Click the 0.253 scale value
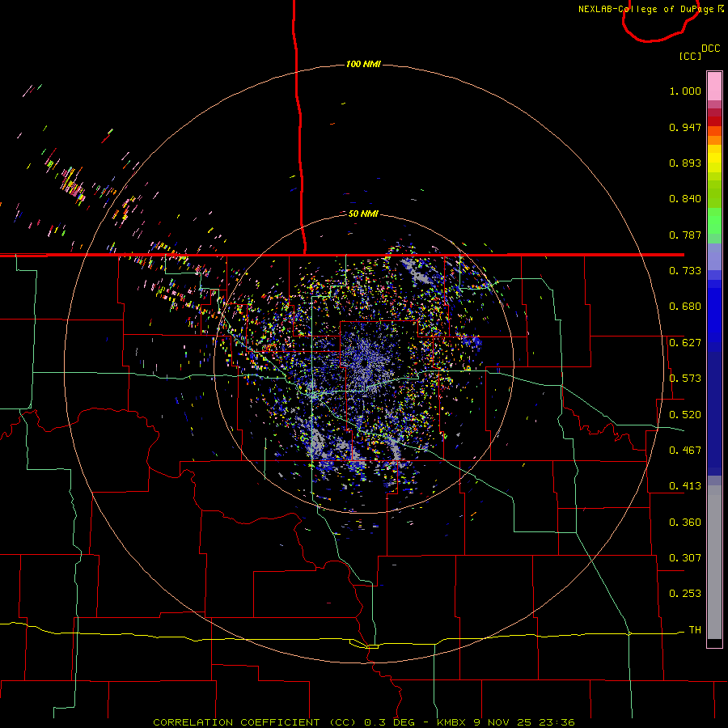 (685, 594)
